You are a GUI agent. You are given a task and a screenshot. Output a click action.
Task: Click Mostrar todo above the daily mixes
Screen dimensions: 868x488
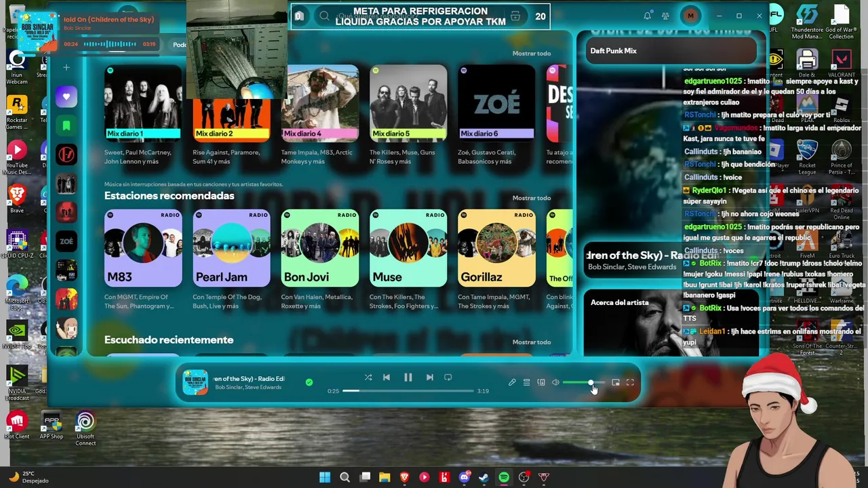coord(532,54)
